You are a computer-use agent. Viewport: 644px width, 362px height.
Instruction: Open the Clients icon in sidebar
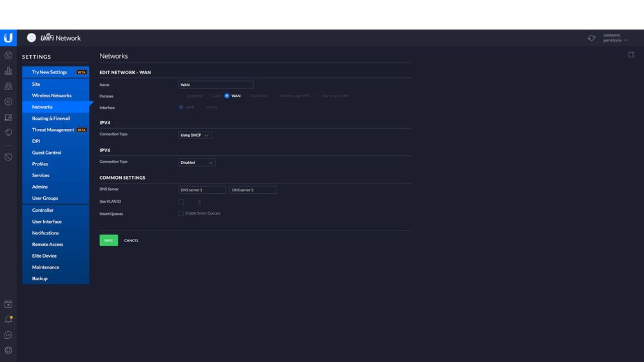(8, 117)
